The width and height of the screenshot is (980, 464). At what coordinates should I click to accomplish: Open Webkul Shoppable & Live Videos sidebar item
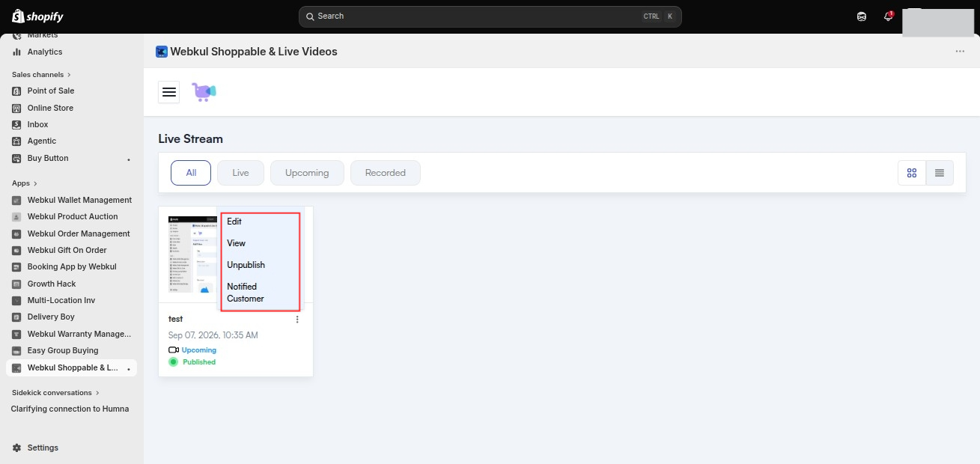pos(71,367)
